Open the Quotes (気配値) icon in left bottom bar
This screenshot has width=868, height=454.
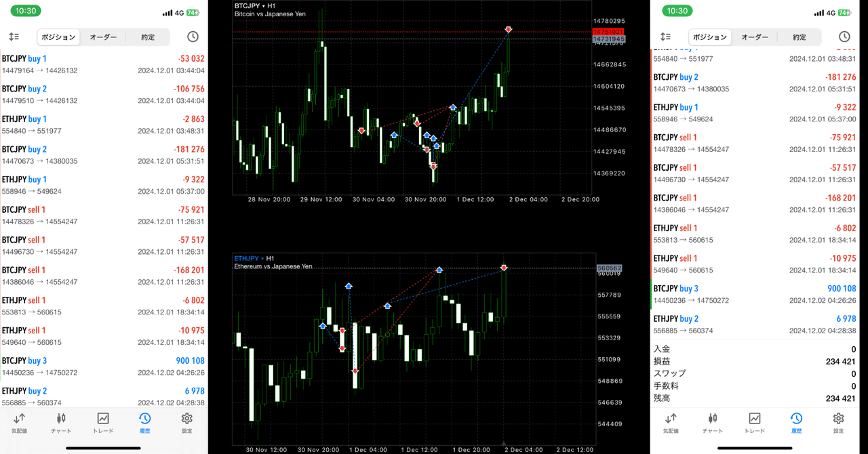(x=19, y=424)
